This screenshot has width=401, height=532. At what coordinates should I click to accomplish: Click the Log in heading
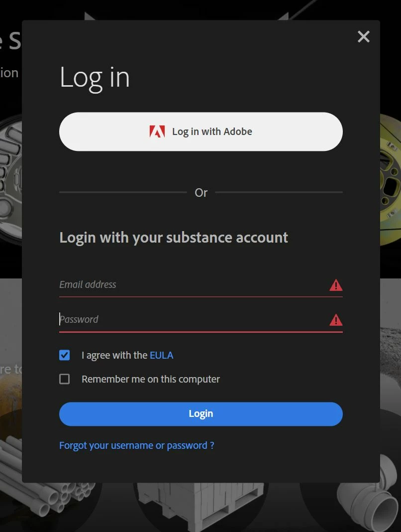(95, 78)
